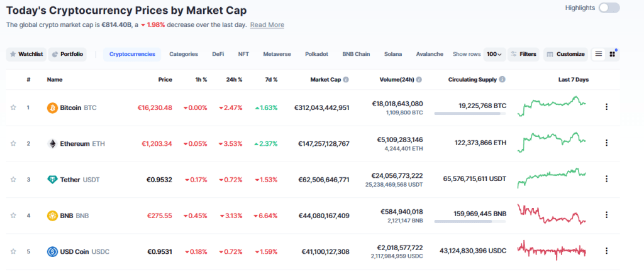The height and width of the screenshot is (274, 644).
Task: Sort by the Volume(24h) column header
Action: click(x=397, y=80)
